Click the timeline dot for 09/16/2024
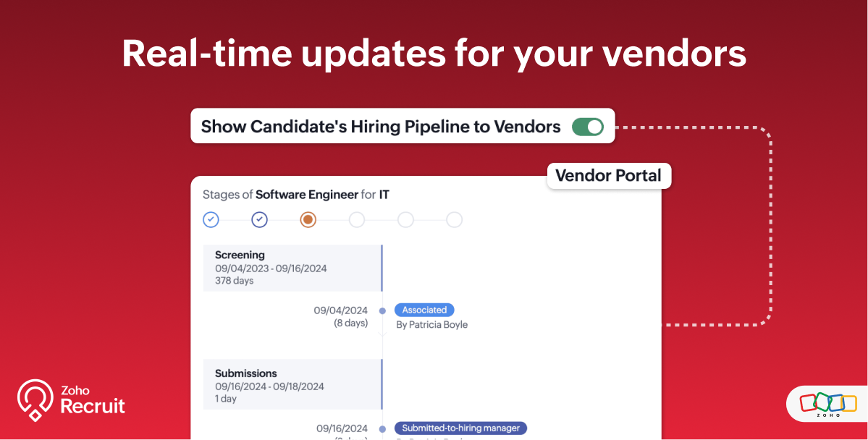Viewport: 868px width, 440px height. [x=382, y=428]
